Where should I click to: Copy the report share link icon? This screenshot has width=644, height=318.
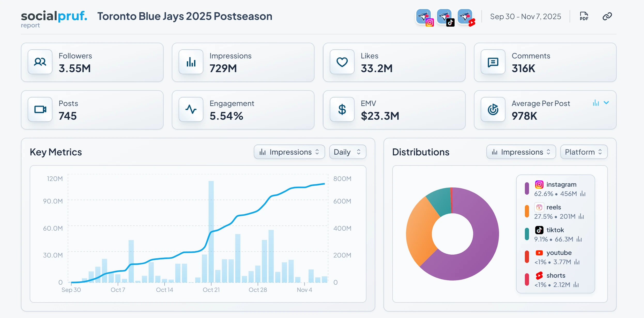(607, 16)
